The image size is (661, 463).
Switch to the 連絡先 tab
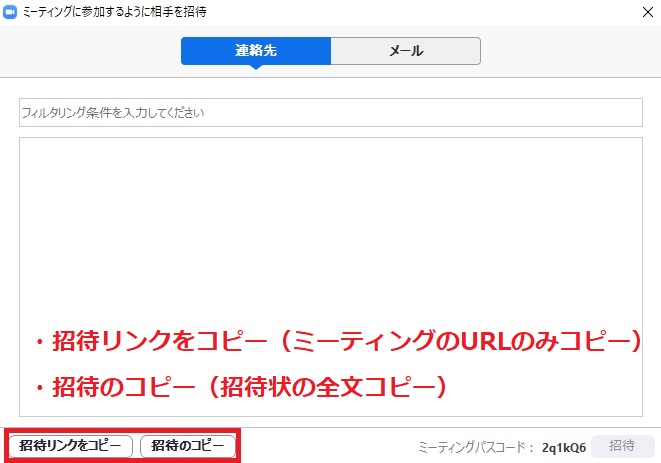(x=256, y=51)
